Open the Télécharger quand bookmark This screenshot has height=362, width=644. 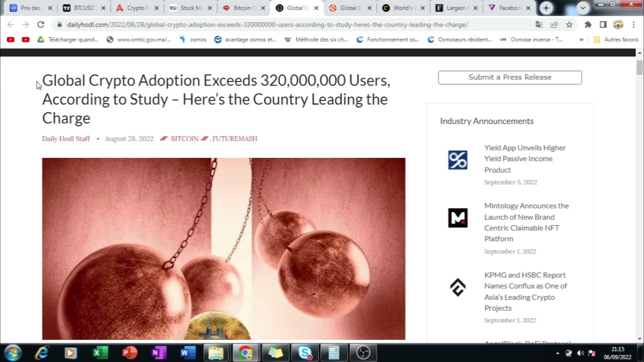(68, 40)
